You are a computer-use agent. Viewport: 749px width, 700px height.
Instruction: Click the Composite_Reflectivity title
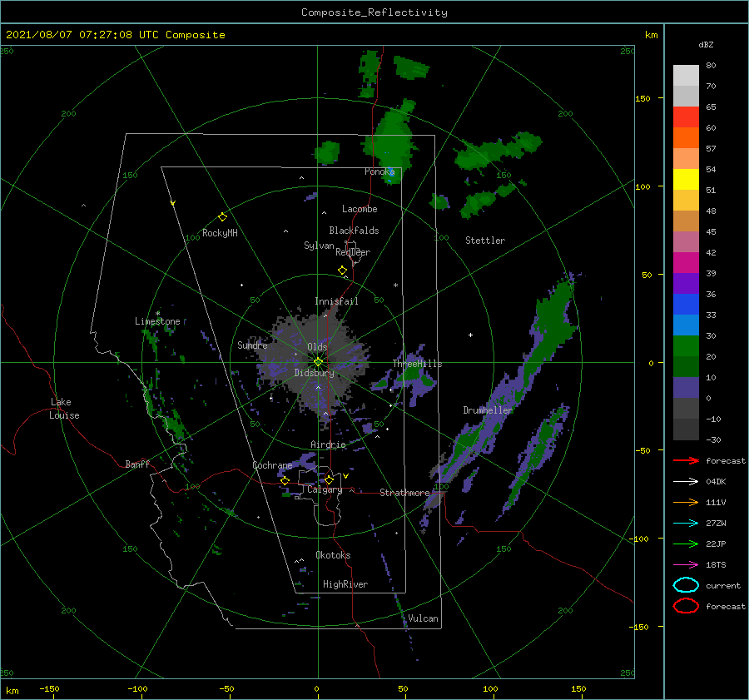pyautogui.click(x=374, y=12)
